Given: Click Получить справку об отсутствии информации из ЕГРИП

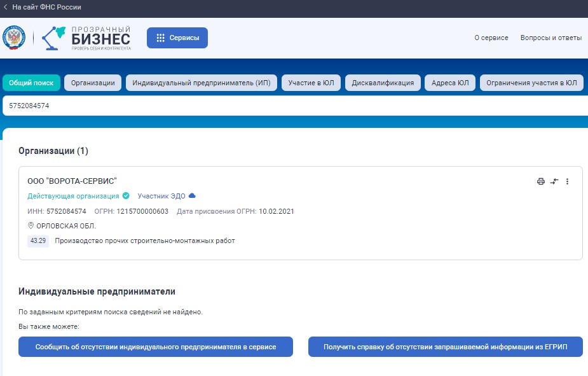Looking at the screenshot, I should click(445, 347).
